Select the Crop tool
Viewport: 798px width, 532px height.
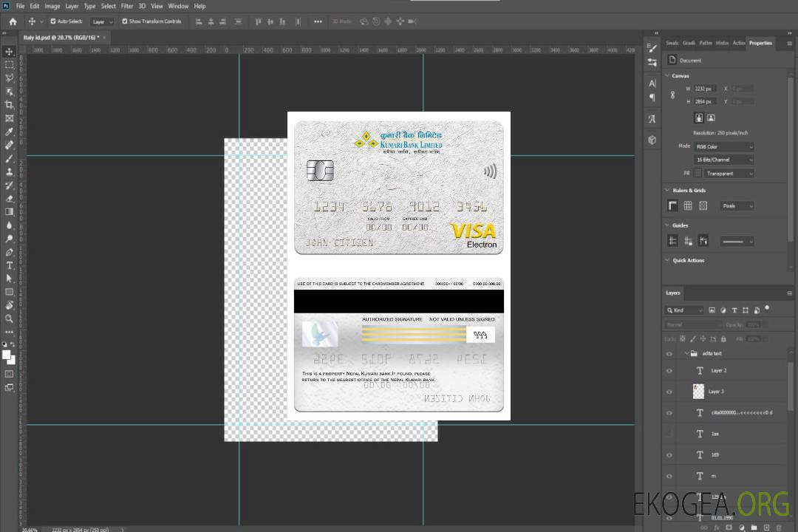9,105
